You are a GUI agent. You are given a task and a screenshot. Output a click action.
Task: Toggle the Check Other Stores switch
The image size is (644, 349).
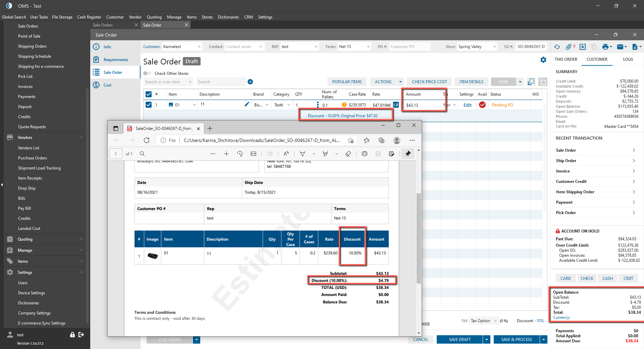147,73
